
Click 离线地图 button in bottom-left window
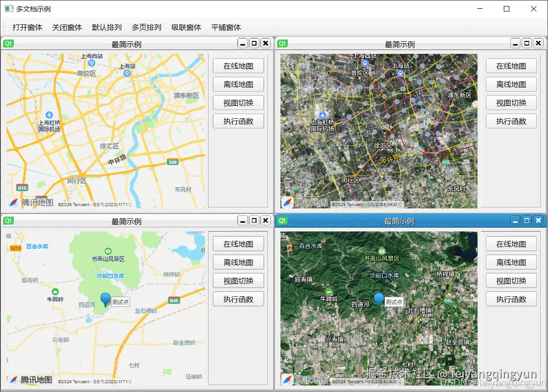239,263
